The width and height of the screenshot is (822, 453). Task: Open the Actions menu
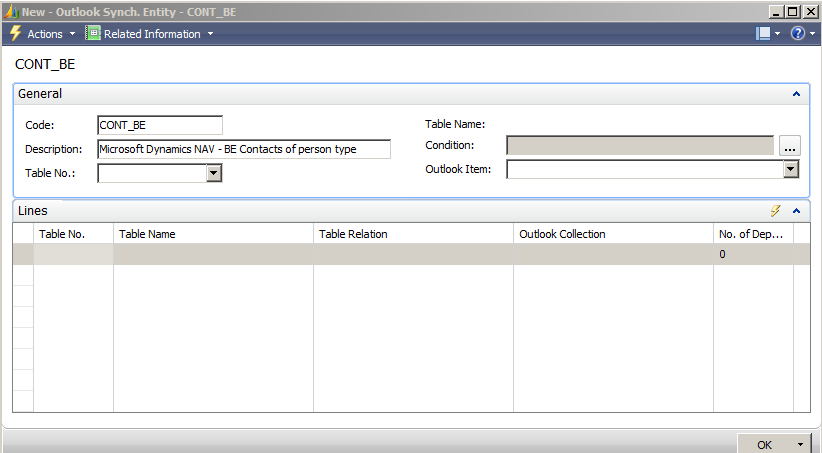pyautogui.click(x=45, y=34)
